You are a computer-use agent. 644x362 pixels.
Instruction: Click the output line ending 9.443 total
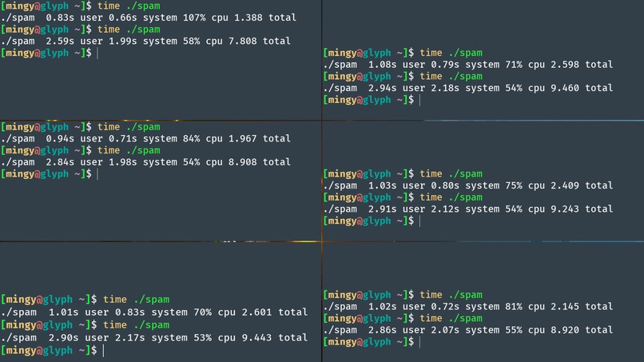pos(154,338)
